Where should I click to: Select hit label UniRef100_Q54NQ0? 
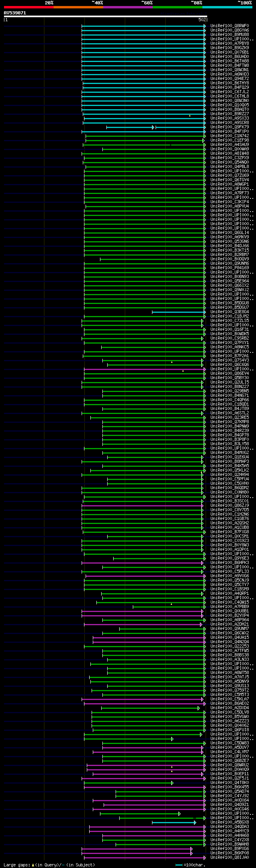230,162
